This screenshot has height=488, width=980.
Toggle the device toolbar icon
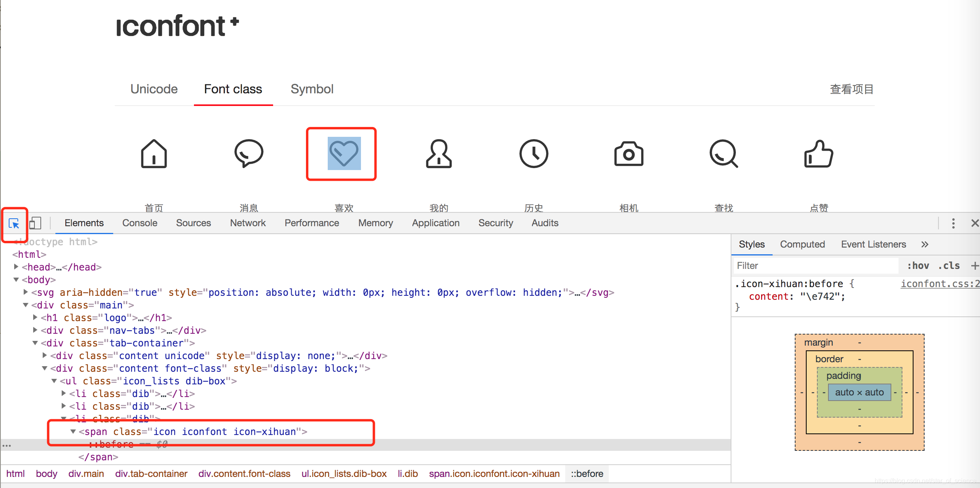[35, 223]
